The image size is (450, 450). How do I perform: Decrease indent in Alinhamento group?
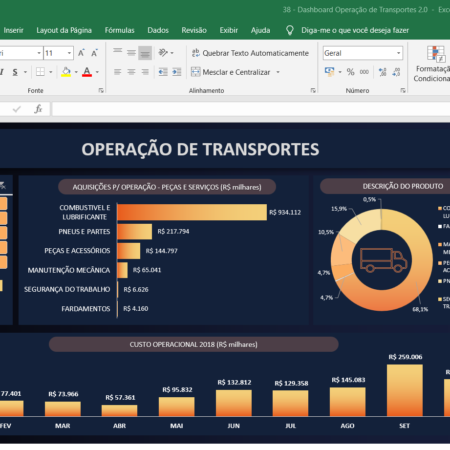[x=163, y=72]
